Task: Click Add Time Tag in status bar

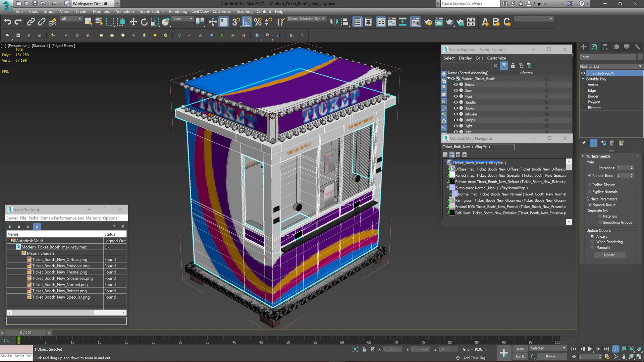Action: pos(474,358)
